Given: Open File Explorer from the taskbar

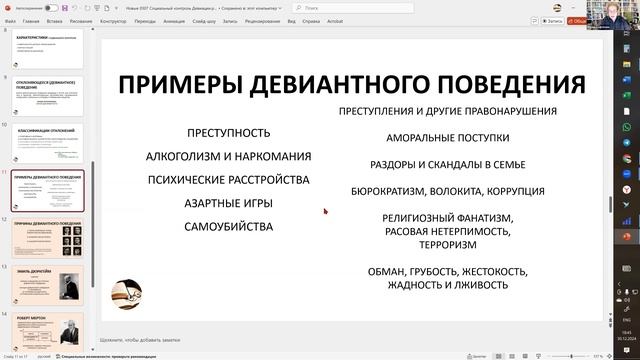Looking at the screenshot, I should (627, 64).
